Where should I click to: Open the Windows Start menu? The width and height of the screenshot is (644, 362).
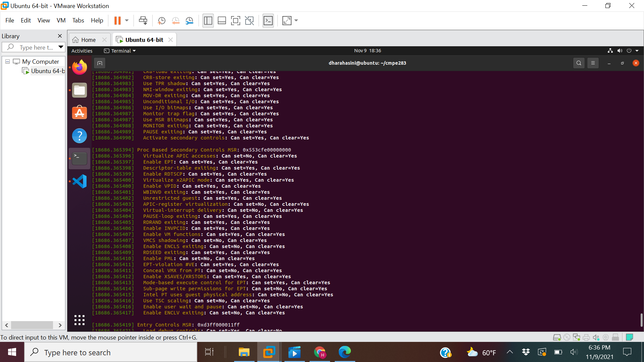coord(12,352)
